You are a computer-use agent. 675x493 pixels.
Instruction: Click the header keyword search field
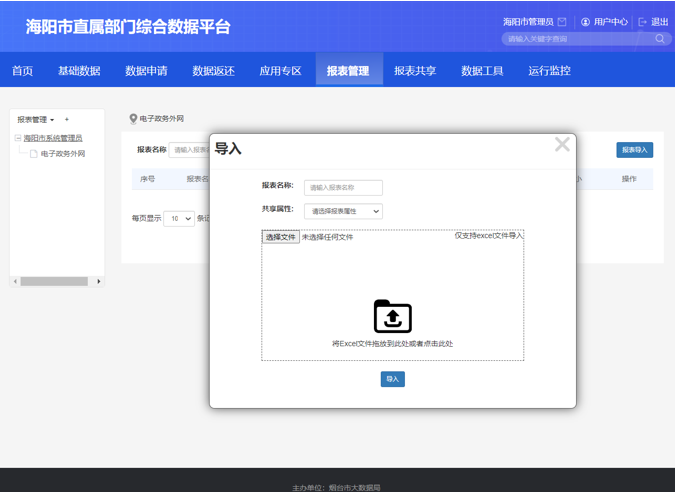point(579,39)
